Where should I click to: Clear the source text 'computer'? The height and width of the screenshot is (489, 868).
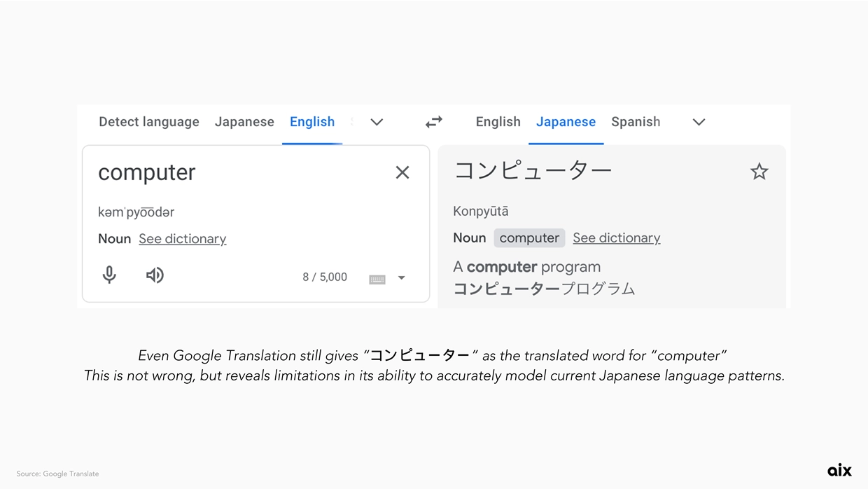pos(402,172)
